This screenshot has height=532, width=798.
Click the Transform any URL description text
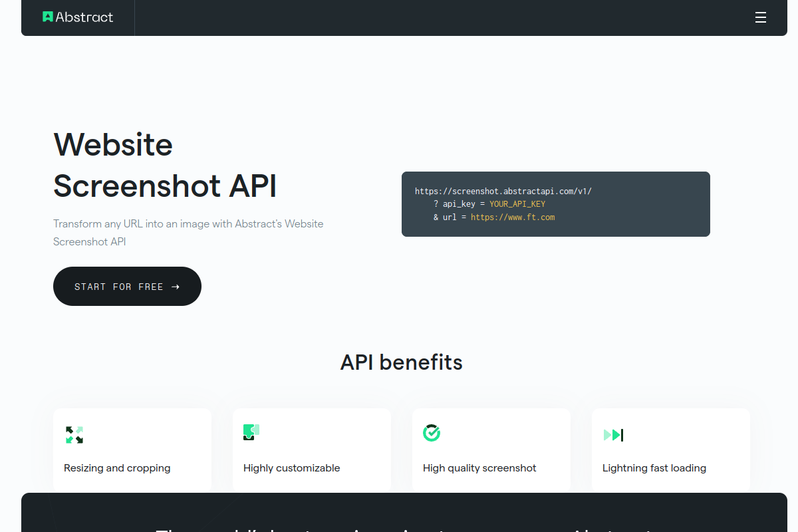pyautogui.click(x=188, y=233)
